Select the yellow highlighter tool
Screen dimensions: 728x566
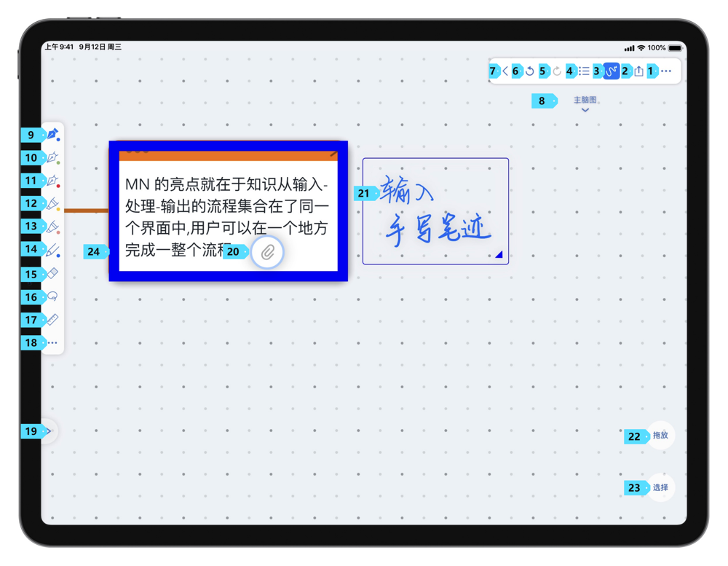[53, 203]
